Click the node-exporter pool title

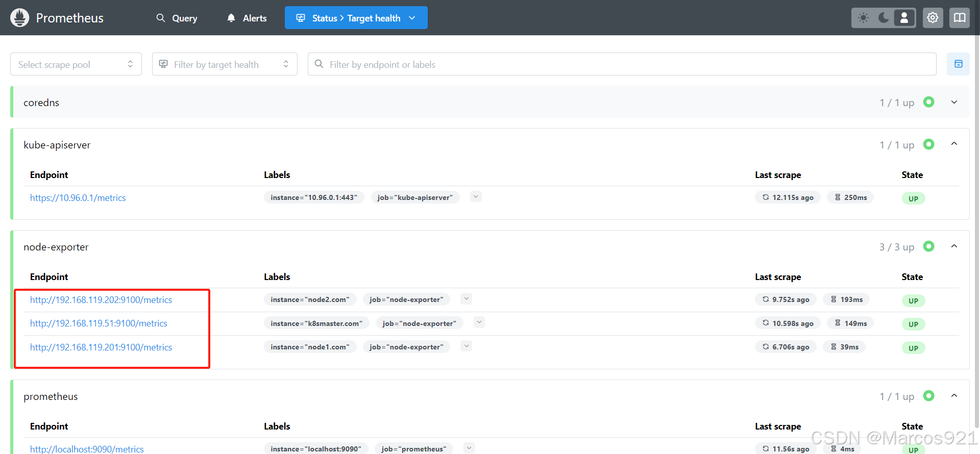point(56,247)
